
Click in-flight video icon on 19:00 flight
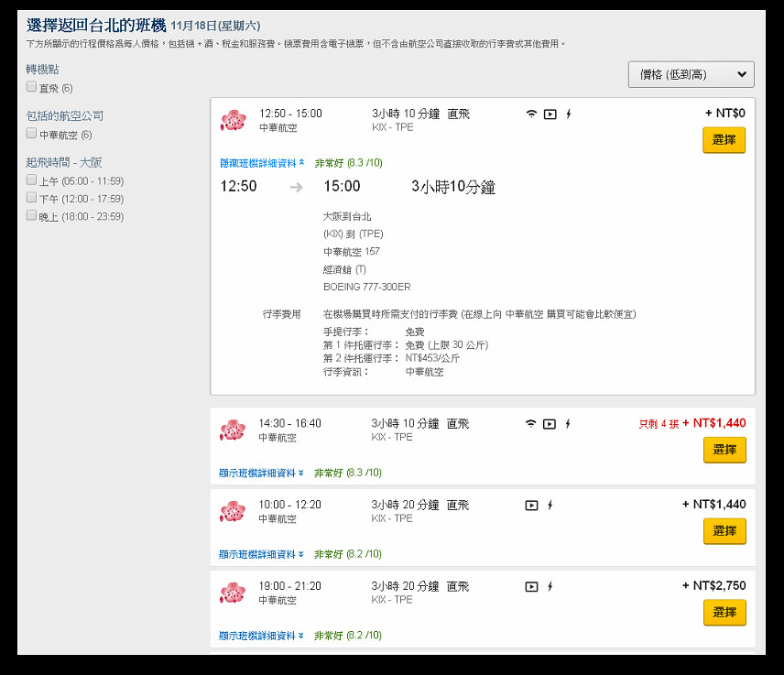pos(531,587)
